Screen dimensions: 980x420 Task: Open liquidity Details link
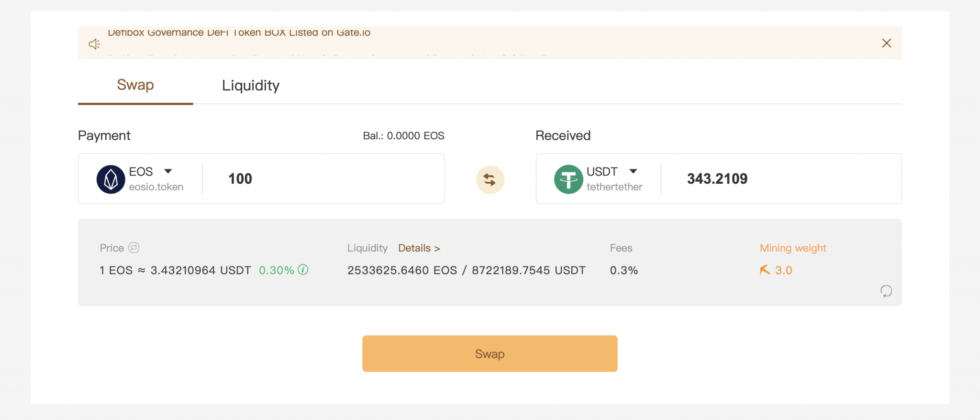(419, 248)
